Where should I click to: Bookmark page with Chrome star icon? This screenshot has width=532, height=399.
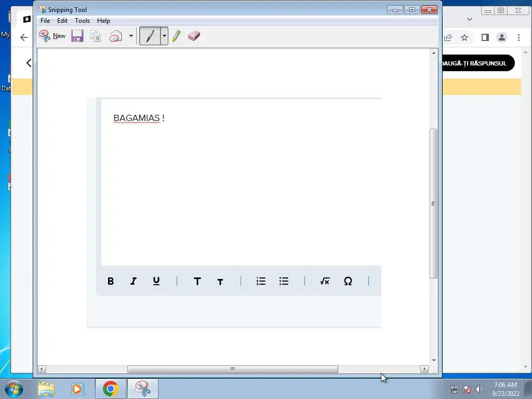tap(464, 37)
